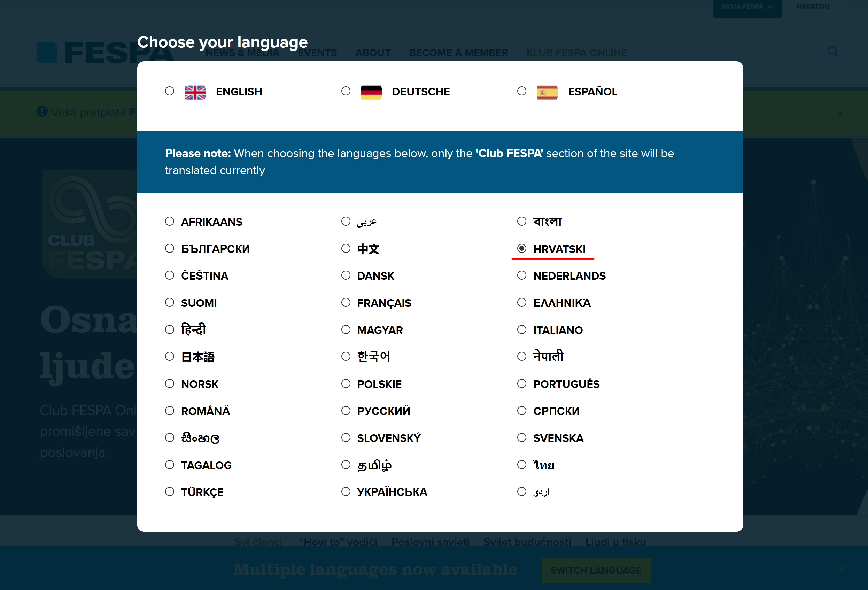The height and width of the screenshot is (590, 868).
Task: Choose Tagalog radio button
Action: coord(170,465)
